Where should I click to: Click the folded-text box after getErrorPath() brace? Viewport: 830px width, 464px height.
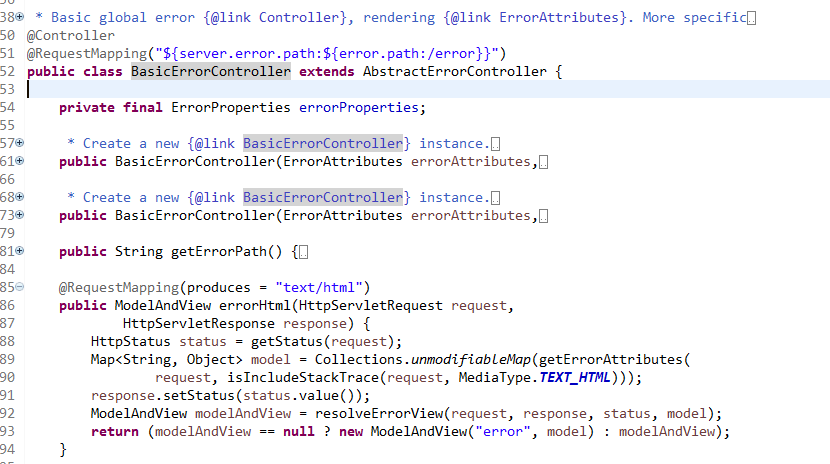tap(303, 252)
